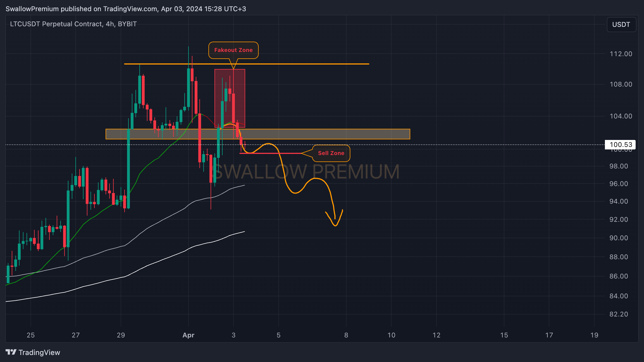Viewport: 644px width, 362px height.
Task: Click the red Fakeout Zone rectangle
Action: tap(230, 98)
